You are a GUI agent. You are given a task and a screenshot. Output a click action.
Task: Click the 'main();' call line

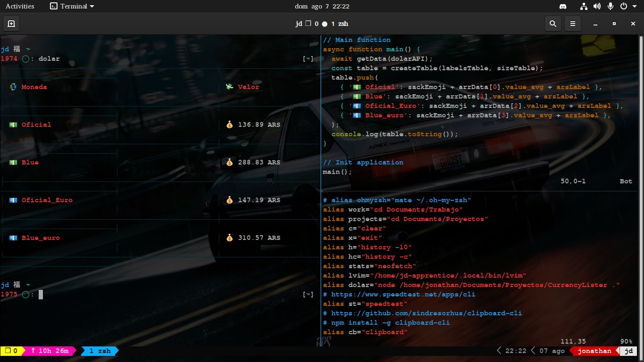tap(338, 172)
